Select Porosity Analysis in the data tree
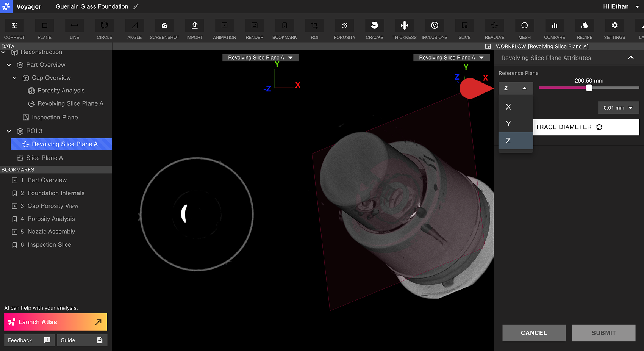644x351 pixels. [x=56, y=91]
